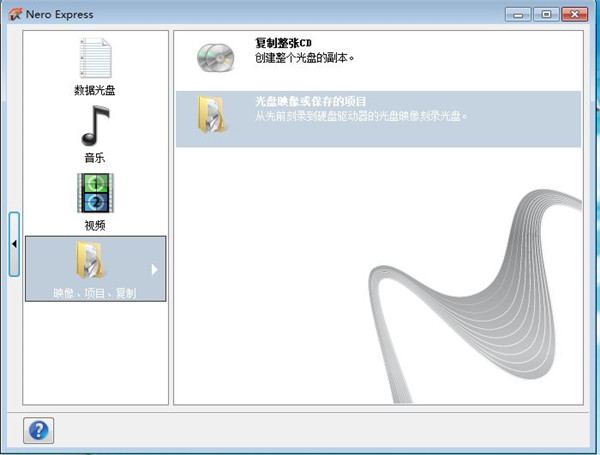Close the Nero Express window
Screen dimensions: 600x455
click(574, 14)
